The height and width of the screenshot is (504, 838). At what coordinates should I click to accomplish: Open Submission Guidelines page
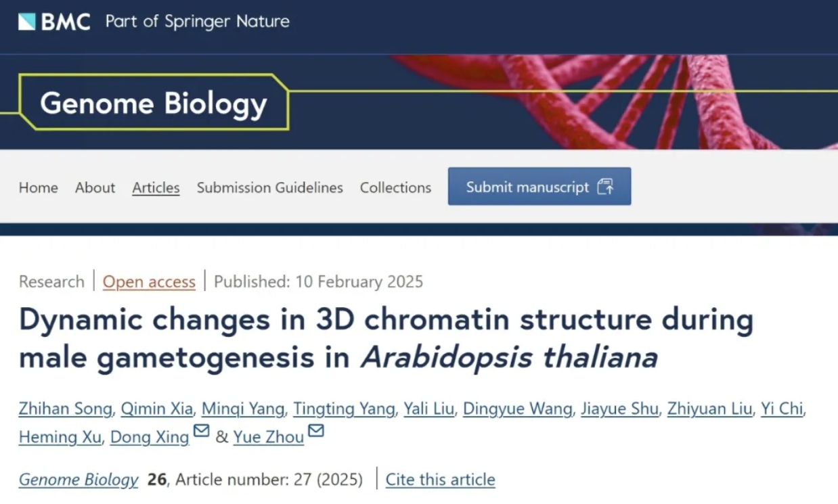(x=269, y=187)
